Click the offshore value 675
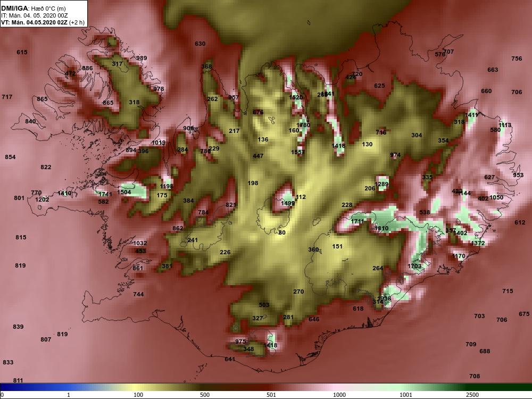Screen dimensions: 532x399 tap(524, 314)
